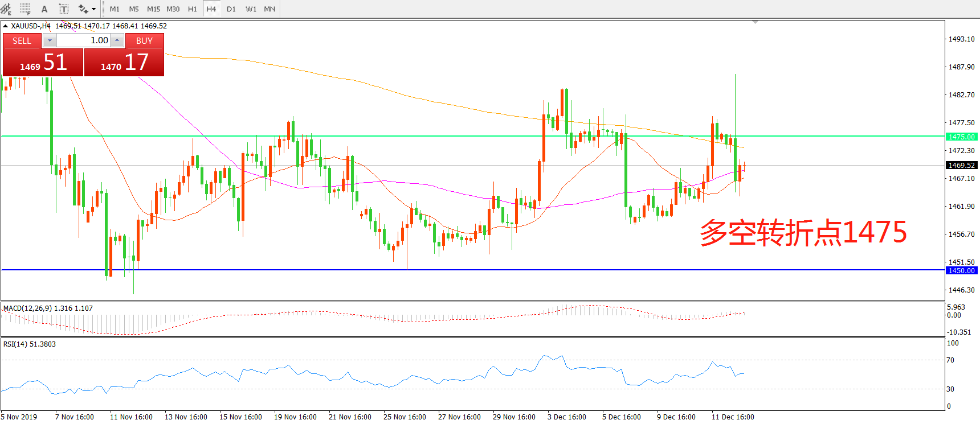Select the MN monthly timeframe
This screenshot has width=980, height=424.
click(x=269, y=9)
